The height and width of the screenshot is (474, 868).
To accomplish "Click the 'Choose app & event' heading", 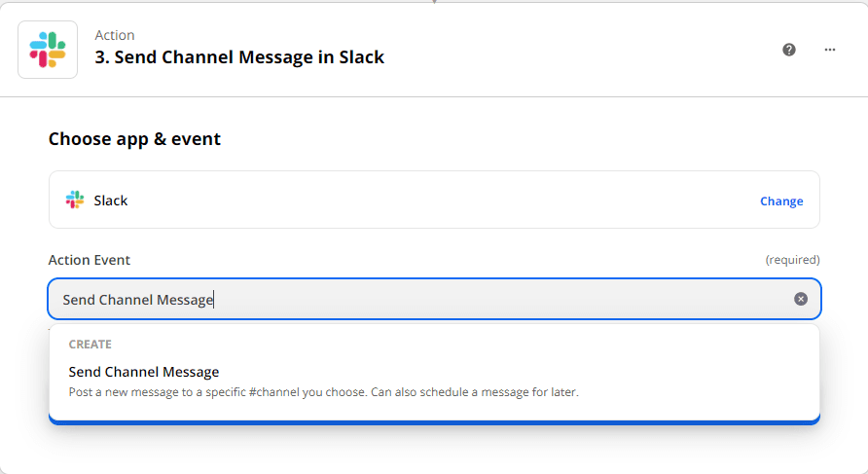I will pos(134,139).
